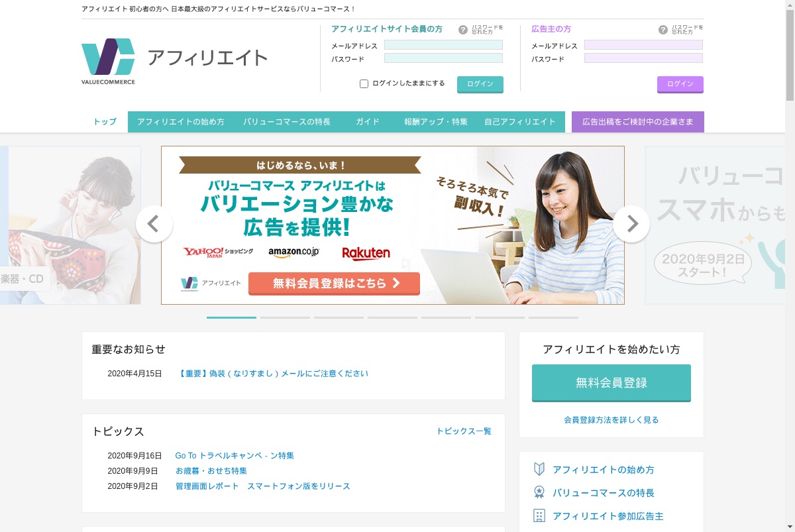Screen dimensions: 795x532
Task: Click 無料会員登録はこちら banner button
Action: click(x=334, y=284)
